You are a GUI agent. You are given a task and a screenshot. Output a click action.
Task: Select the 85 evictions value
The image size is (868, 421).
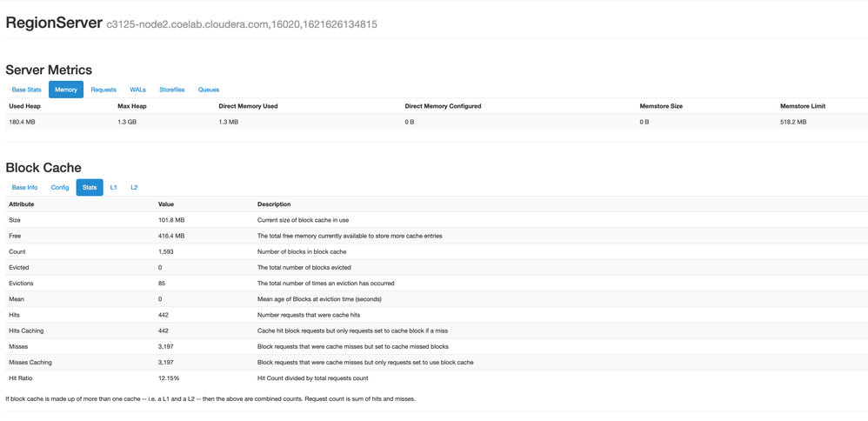tap(162, 283)
